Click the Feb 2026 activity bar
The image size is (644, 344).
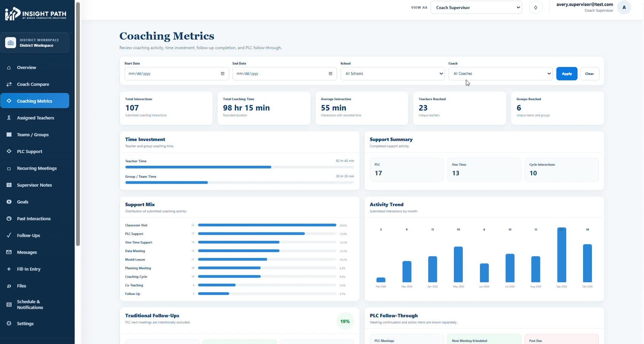tap(381, 280)
